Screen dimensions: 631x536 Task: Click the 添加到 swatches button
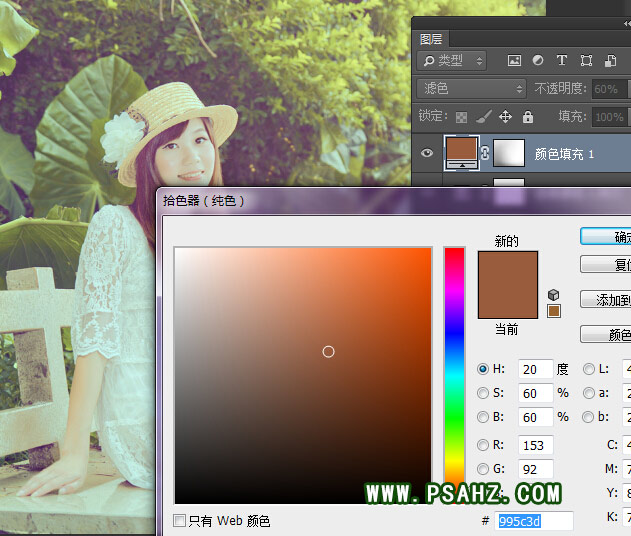(x=606, y=300)
